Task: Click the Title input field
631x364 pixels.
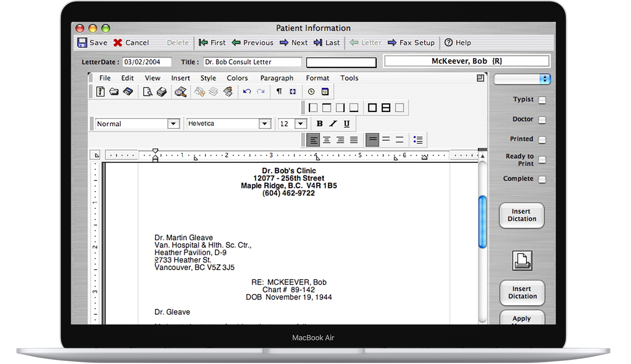Action: (252, 62)
